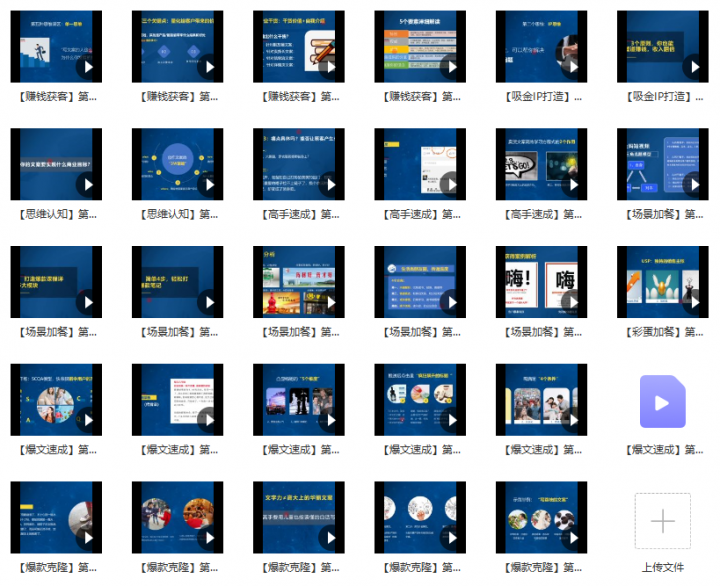This screenshot has width=720, height=586.
Task: Click the 上传文件 label
Action: coord(663,568)
